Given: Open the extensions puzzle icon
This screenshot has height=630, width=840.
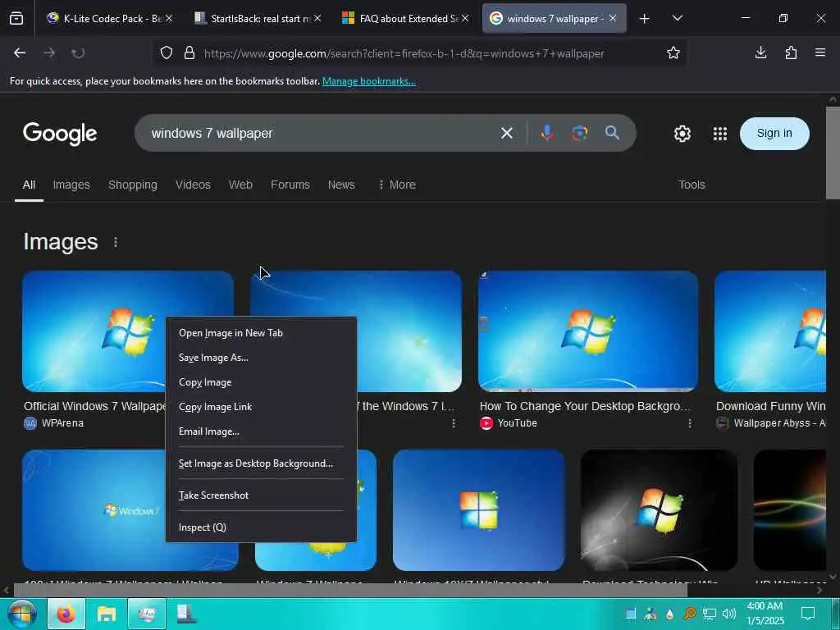Looking at the screenshot, I should [791, 52].
